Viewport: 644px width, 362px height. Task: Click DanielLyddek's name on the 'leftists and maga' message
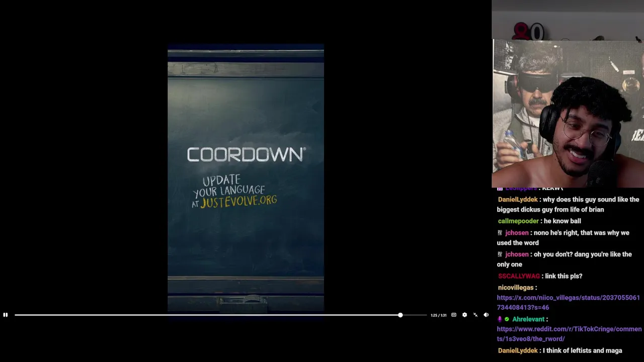tap(518, 351)
